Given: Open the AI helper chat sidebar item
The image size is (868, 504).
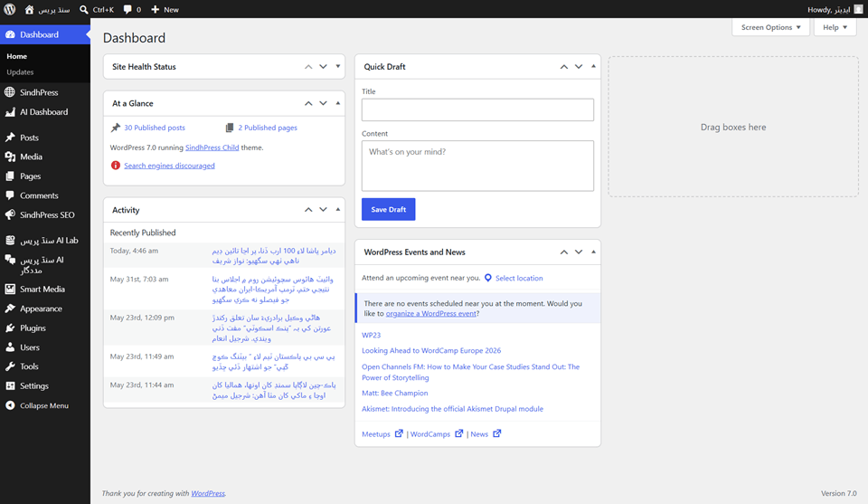Looking at the screenshot, I should click(45, 265).
